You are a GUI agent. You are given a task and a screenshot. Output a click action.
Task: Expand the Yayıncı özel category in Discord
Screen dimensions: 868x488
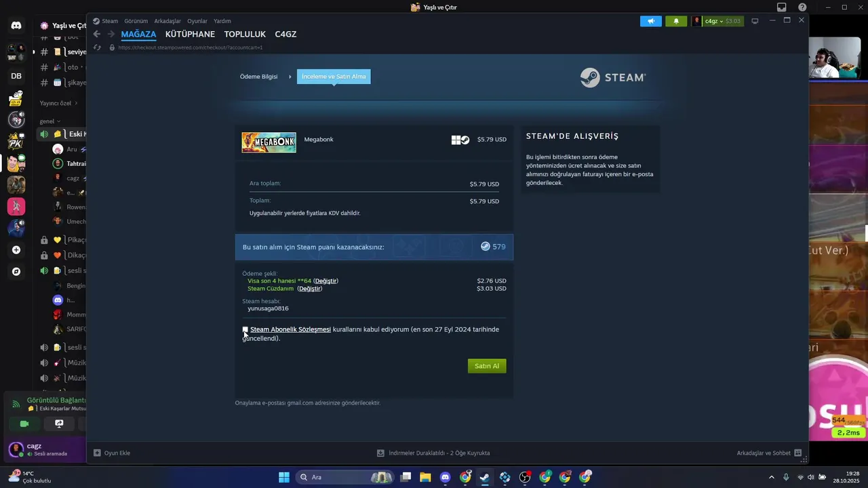pos(59,103)
